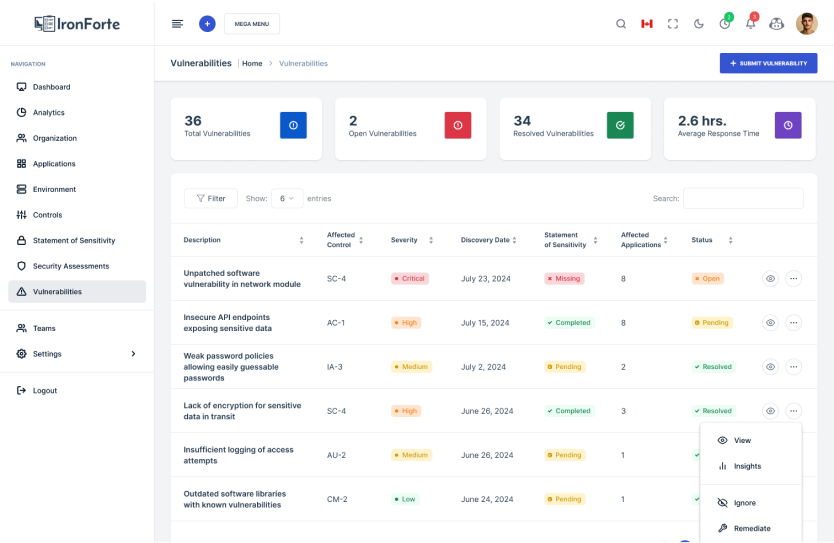Sort table by Severity column header
The image size is (834, 543).
[411, 240]
